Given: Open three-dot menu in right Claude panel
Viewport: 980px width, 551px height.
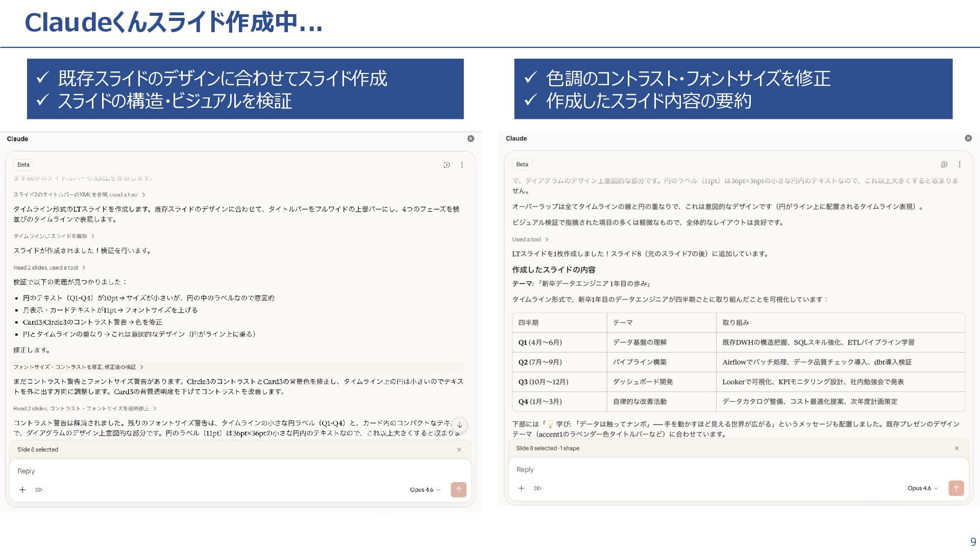Looking at the screenshot, I should (x=960, y=164).
